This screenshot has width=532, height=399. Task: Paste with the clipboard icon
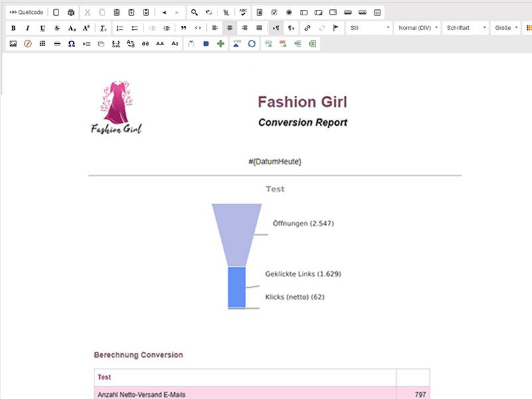tap(117, 13)
